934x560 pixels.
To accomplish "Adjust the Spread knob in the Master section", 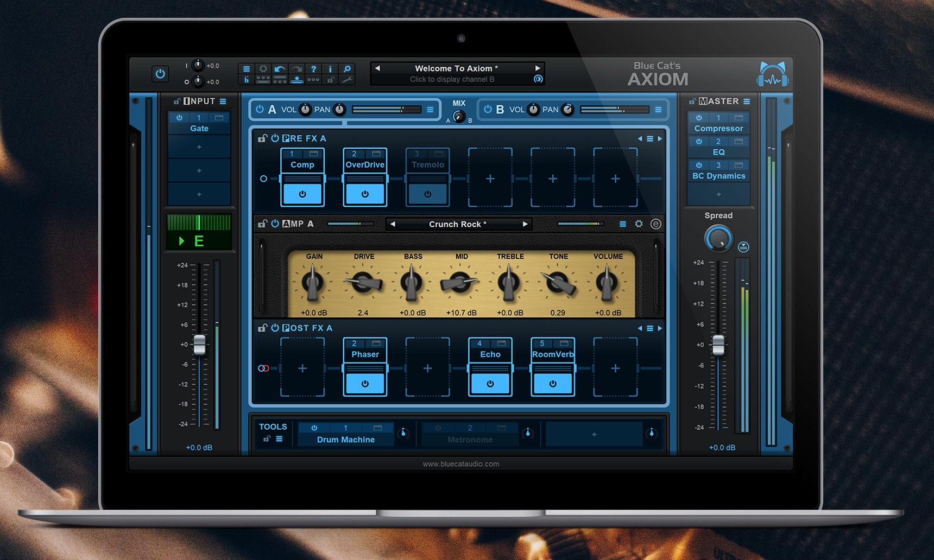I will point(718,239).
